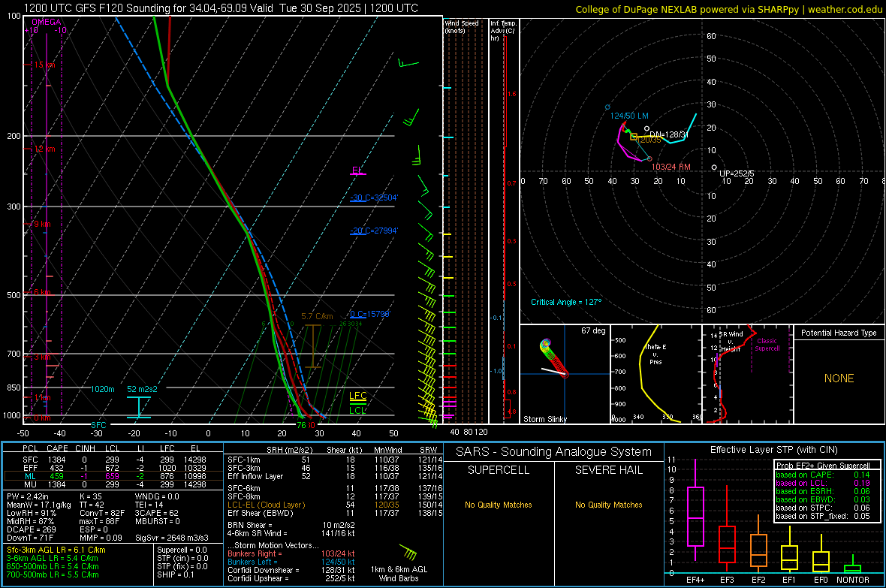Select the 1020m inflow layer label
The image size is (886, 588).
coord(102,389)
